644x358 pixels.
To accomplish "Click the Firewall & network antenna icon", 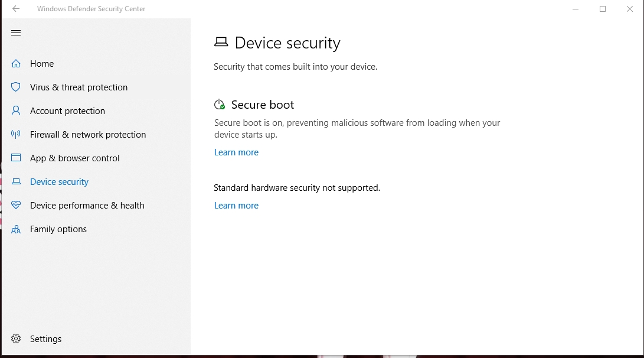I will [16, 135].
